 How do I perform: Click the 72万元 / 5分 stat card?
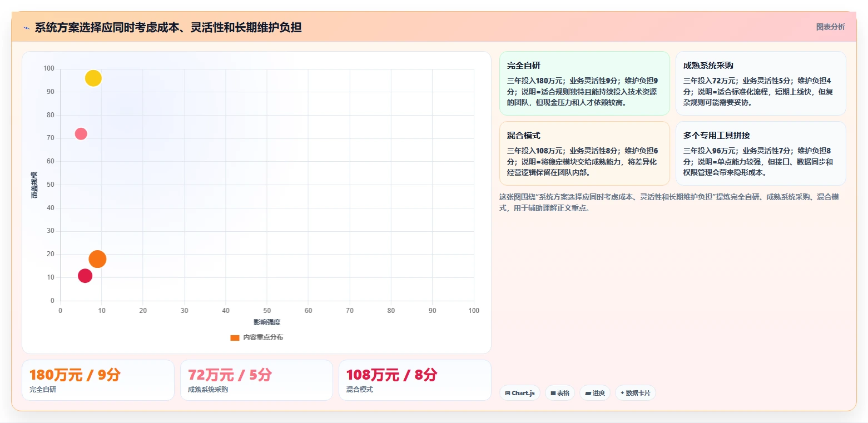point(256,380)
